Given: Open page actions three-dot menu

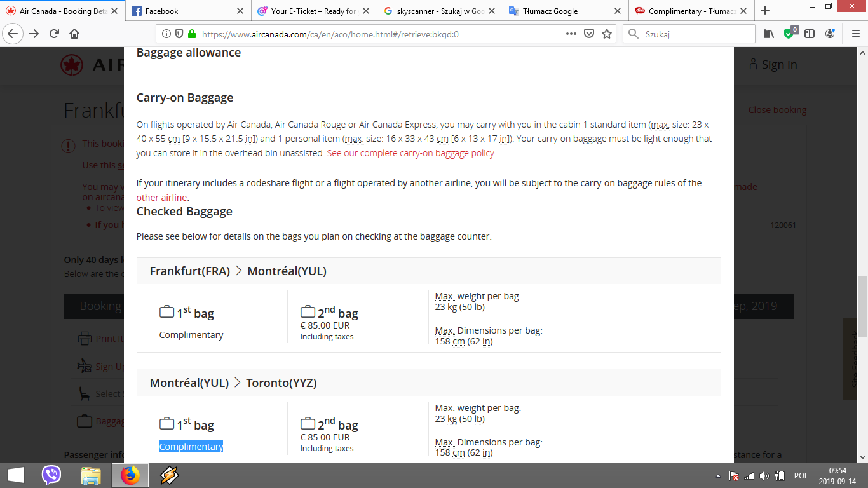Looking at the screenshot, I should (x=571, y=34).
